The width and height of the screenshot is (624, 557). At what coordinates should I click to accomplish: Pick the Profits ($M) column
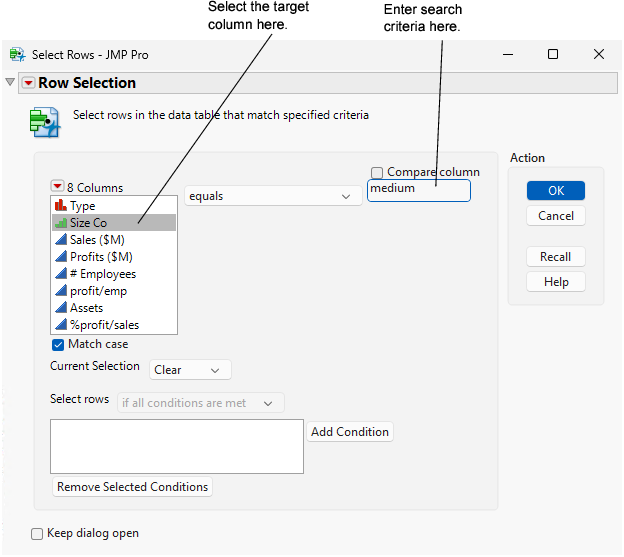click(x=114, y=257)
